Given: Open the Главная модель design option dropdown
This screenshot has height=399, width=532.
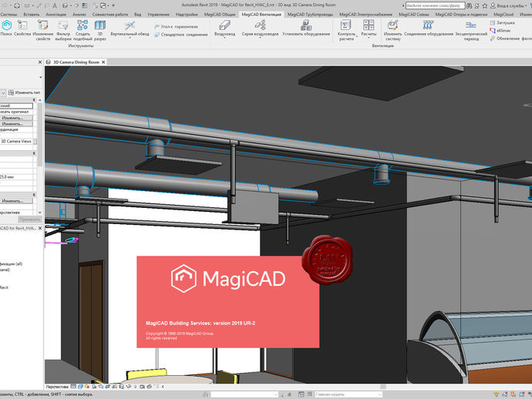Looking at the screenshot, I should point(348,394).
